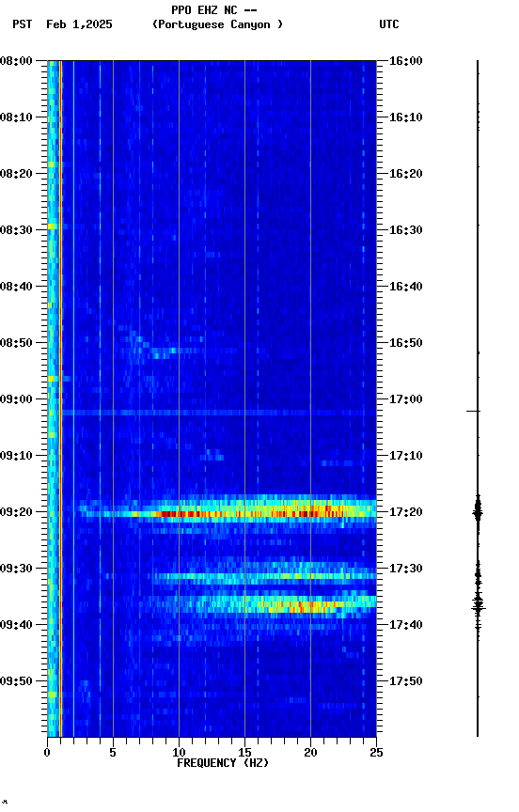Click the seismogram wiggle at 17:20

[x=478, y=513]
